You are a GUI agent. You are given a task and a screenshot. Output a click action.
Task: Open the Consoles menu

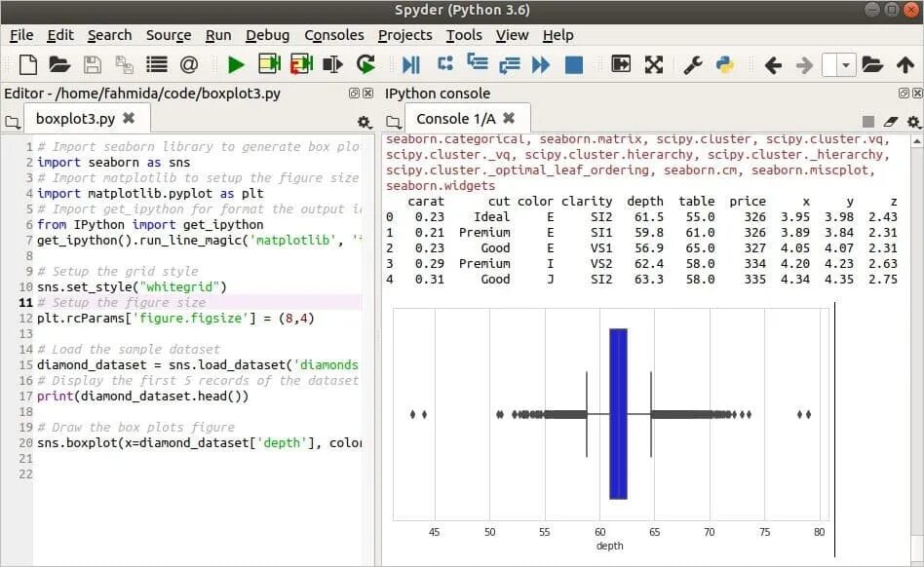(334, 35)
